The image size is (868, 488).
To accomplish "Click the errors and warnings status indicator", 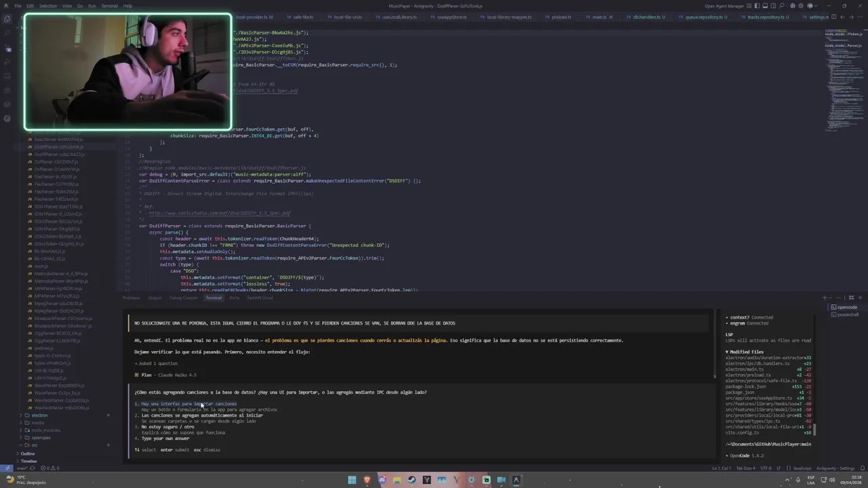I will coord(50,468).
